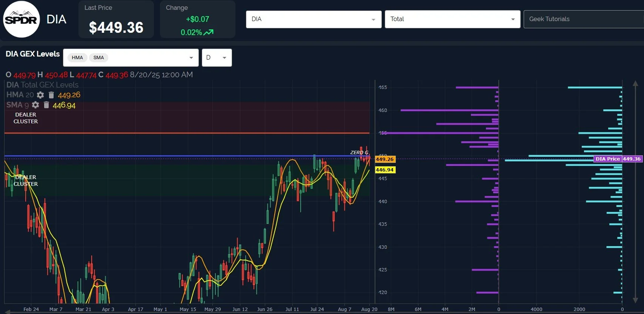Click the purple bar at 460 strike
Screen dimensions: 644x314
click(449, 110)
